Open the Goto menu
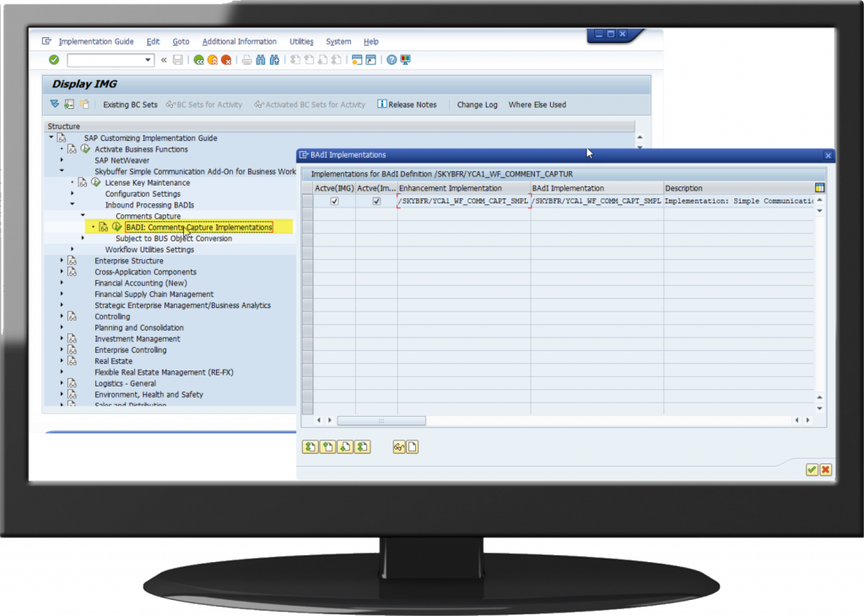 [181, 41]
